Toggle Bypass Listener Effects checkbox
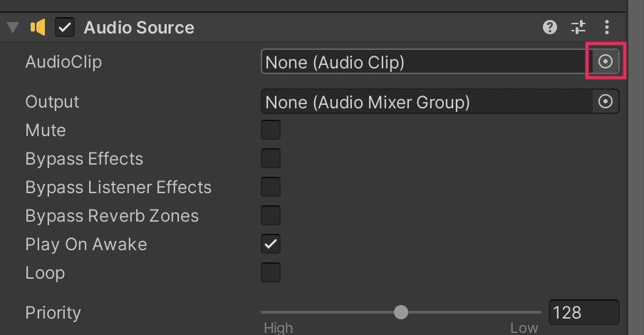Viewport: 644px width, 335px height. click(x=271, y=187)
